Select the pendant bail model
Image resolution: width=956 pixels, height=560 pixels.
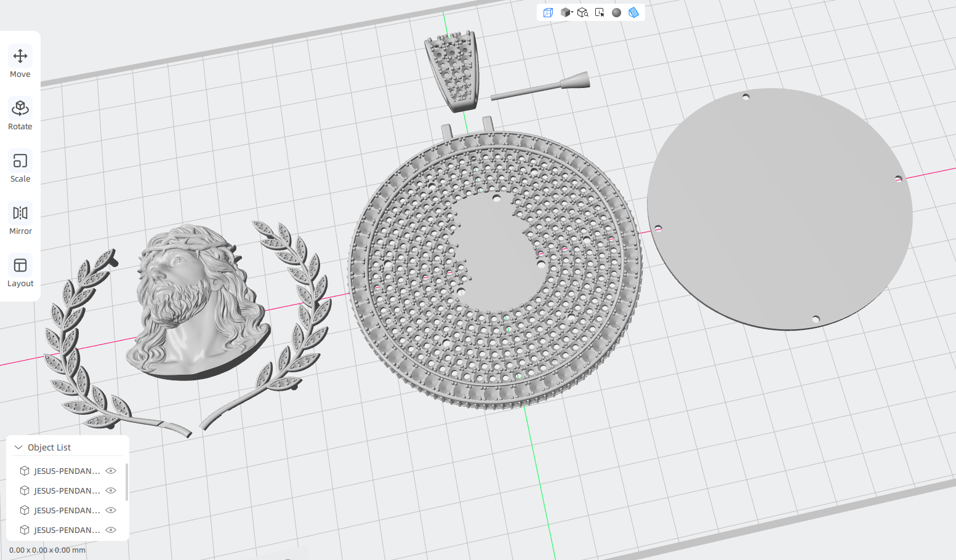[452, 71]
